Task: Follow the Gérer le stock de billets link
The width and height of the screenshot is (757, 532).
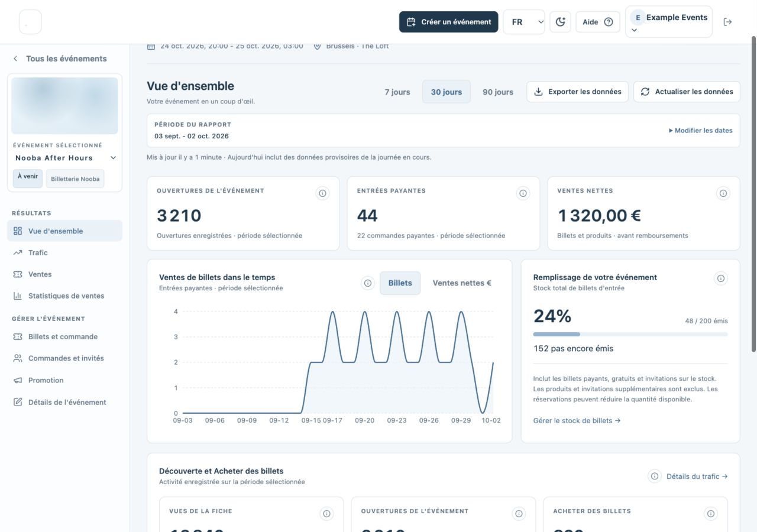Action: [577, 421]
